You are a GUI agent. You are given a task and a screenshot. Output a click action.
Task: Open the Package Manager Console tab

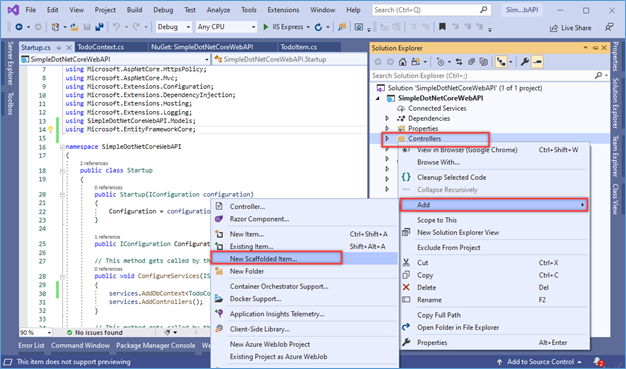[156, 345]
